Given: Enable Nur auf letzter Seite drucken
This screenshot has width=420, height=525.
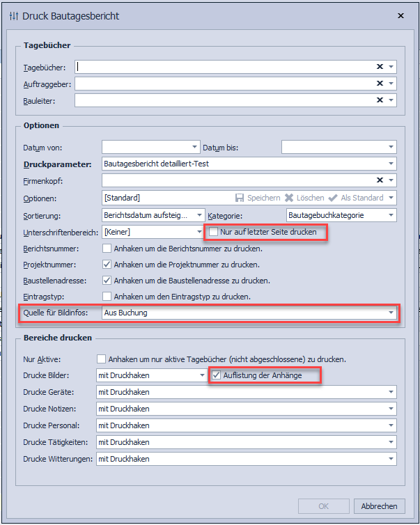Looking at the screenshot, I should click(215, 231).
